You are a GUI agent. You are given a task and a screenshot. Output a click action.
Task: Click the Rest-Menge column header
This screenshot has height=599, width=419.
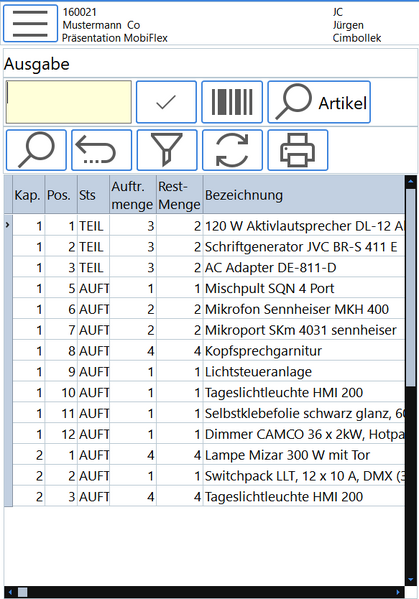(x=180, y=195)
